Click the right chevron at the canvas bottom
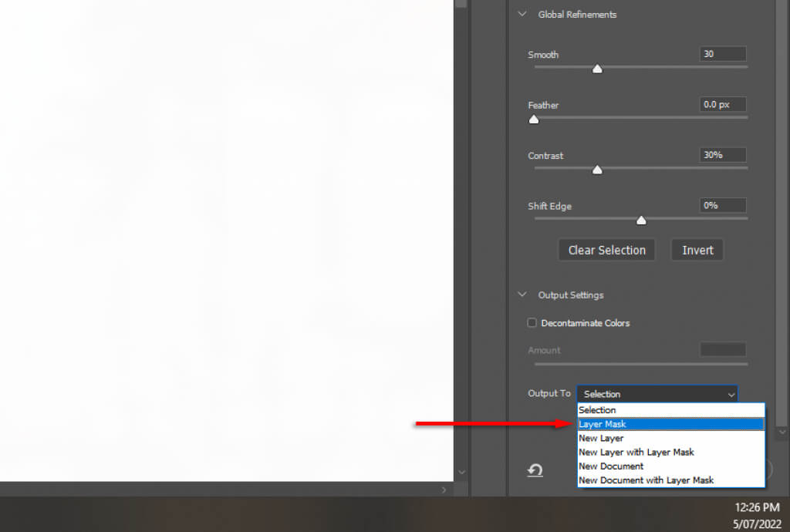The height and width of the screenshot is (532, 790). [444, 489]
